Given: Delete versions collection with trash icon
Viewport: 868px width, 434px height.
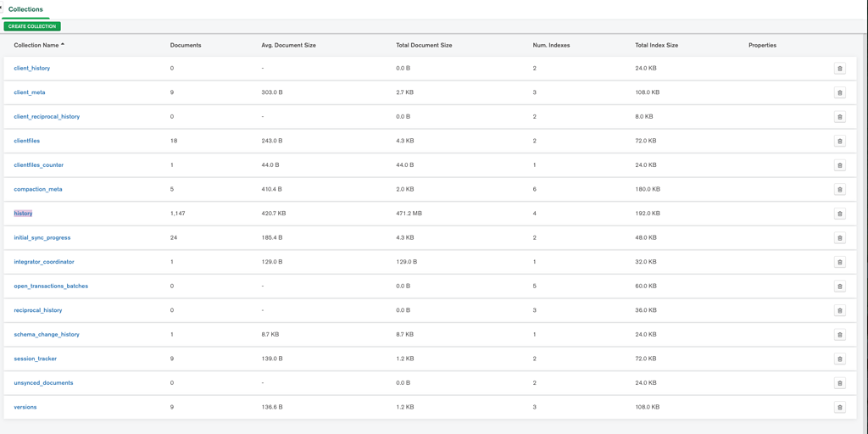Looking at the screenshot, I should point(839,407).
